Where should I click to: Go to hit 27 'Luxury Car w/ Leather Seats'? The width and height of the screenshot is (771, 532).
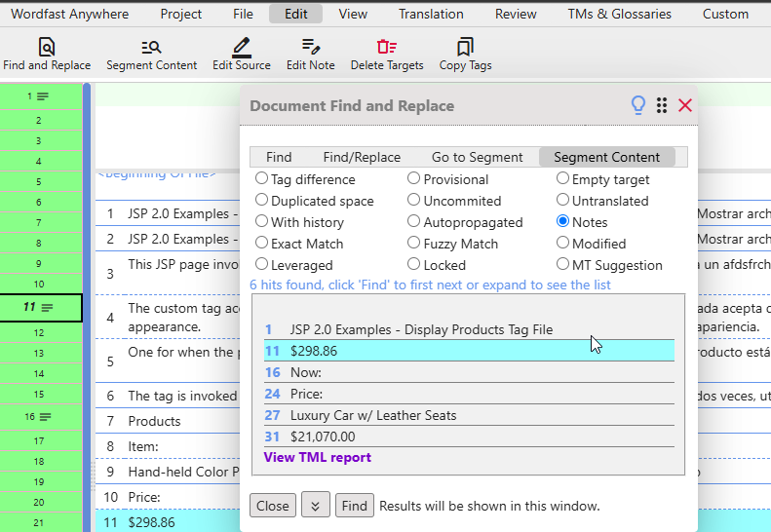(x=469, y=415)
